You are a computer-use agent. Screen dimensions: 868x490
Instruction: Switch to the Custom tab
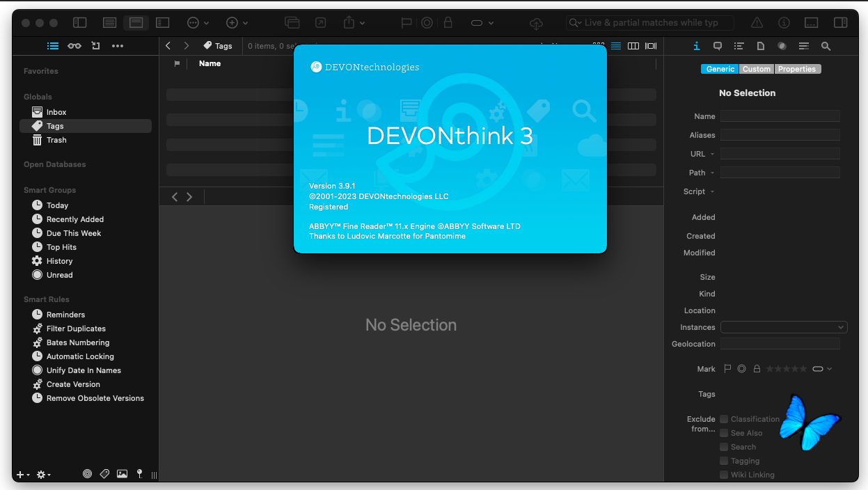tap(757, 69)
